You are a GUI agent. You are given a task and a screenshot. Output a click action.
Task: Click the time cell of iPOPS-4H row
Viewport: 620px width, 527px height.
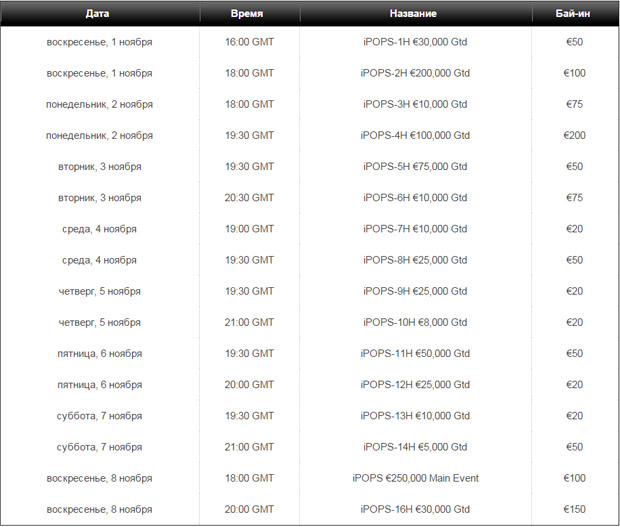(x=250, y=136)
